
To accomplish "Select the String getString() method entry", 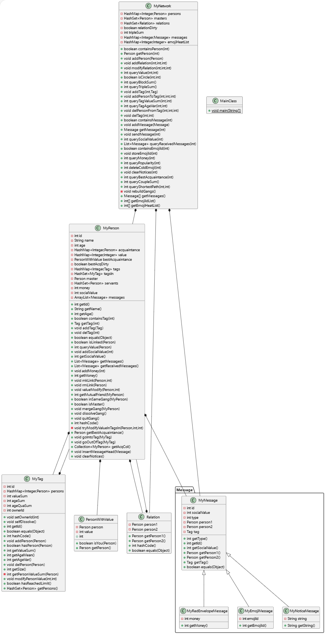I will pyautogui.click(x=301, y=626).
